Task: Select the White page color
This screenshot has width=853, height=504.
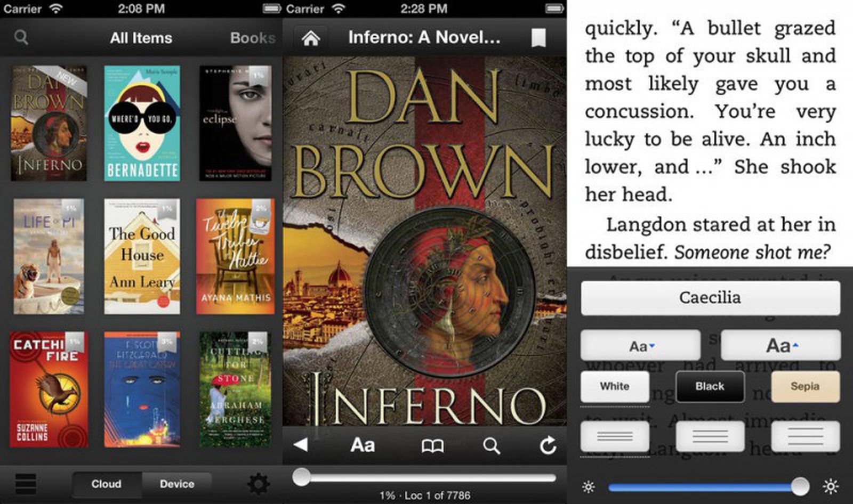Action: pyautogui.click(x=614, y=386)
